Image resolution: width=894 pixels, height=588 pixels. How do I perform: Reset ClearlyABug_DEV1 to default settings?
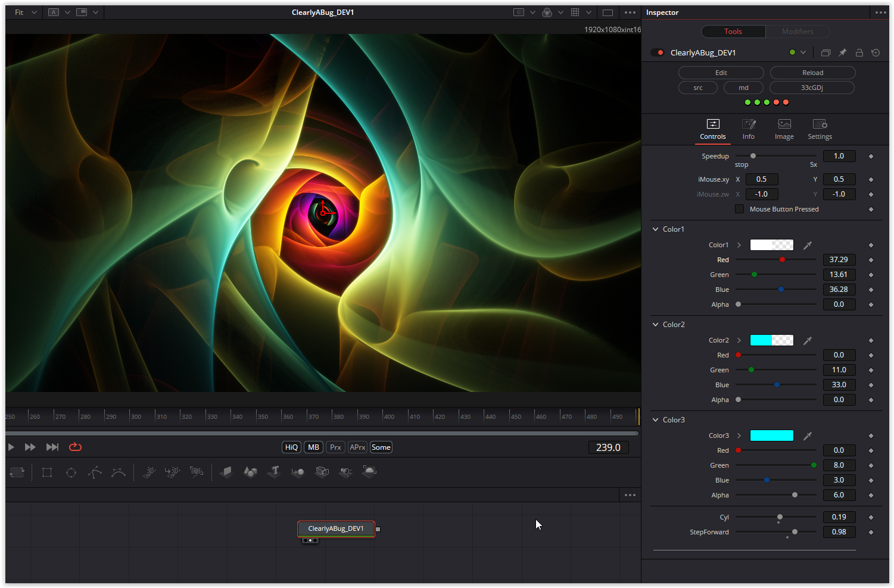point(876,52)
